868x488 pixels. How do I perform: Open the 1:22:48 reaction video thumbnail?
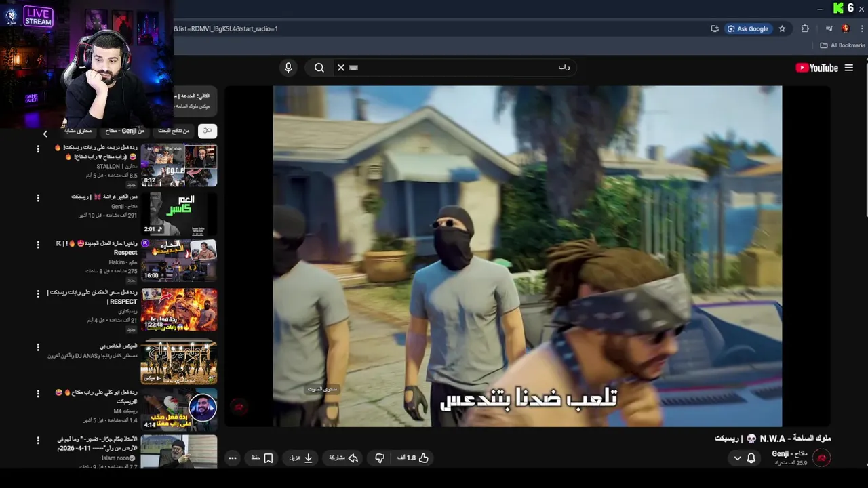coord(179,310)
